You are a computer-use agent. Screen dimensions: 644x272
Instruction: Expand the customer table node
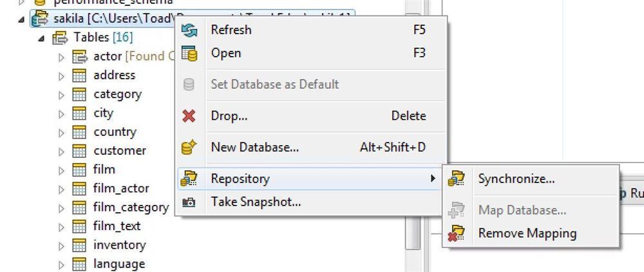62,151
